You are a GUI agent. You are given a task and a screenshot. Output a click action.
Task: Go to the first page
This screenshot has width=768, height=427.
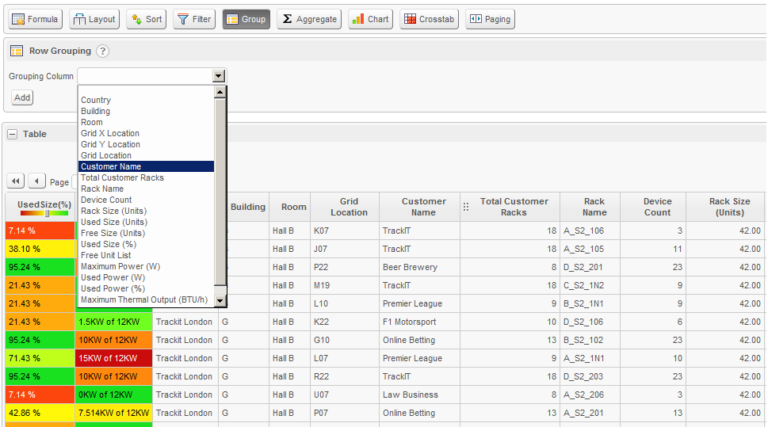point(16,181)
